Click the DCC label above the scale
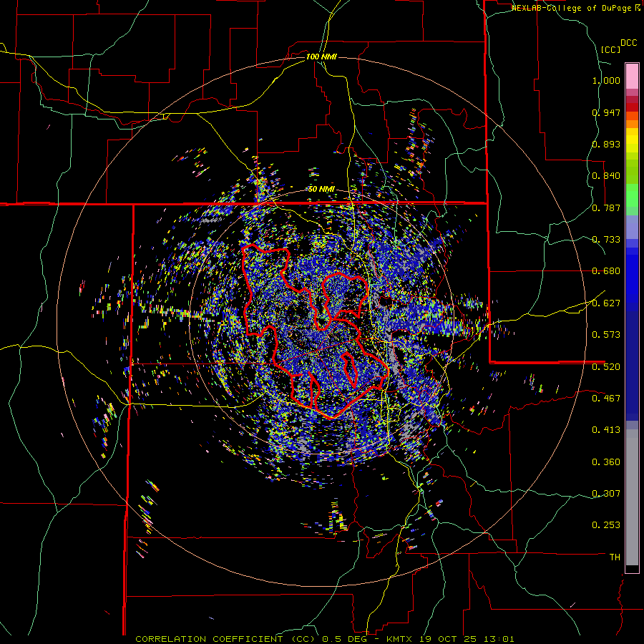644x644 pixels. (629, 43)
